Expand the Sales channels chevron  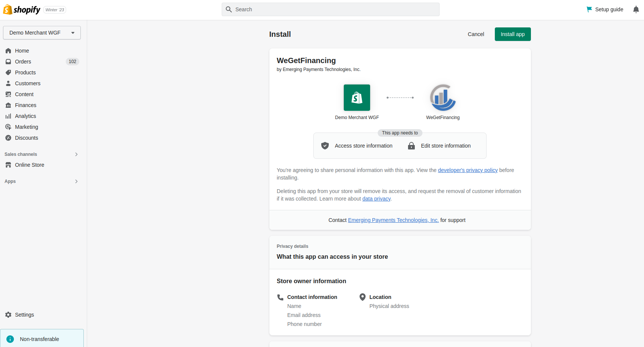76,154
